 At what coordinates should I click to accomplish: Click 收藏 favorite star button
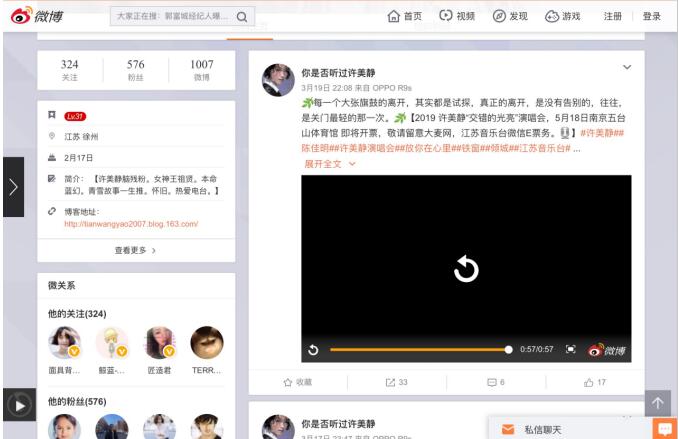pos(297,382)
